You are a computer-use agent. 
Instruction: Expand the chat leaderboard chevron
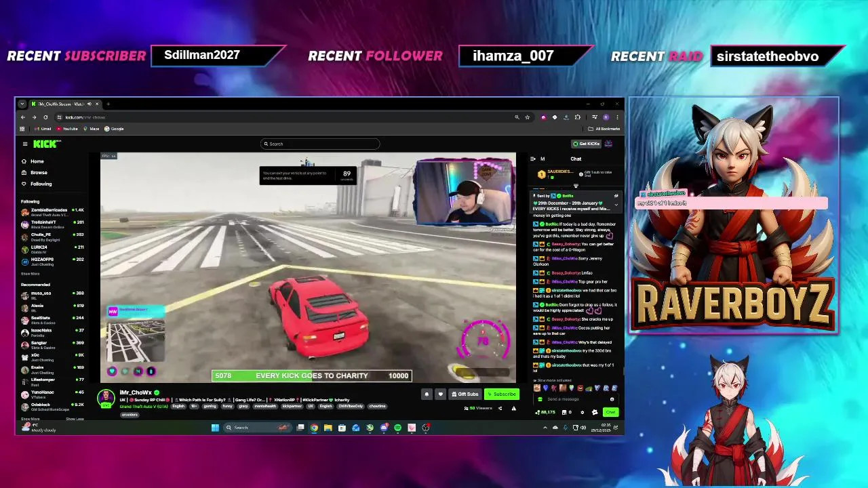click(x=576, y=185)
